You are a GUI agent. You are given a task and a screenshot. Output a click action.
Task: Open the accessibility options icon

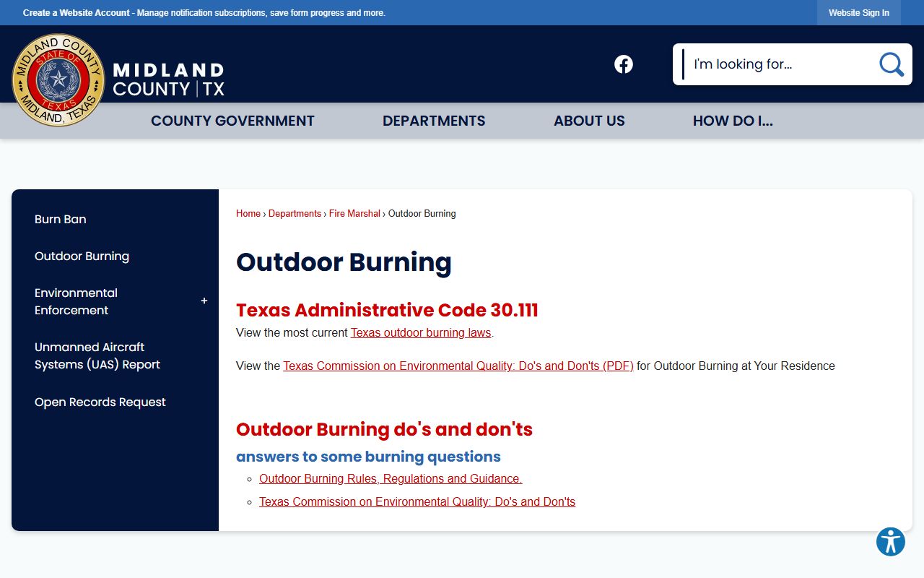pyautogui.click(x=891, y=542)
